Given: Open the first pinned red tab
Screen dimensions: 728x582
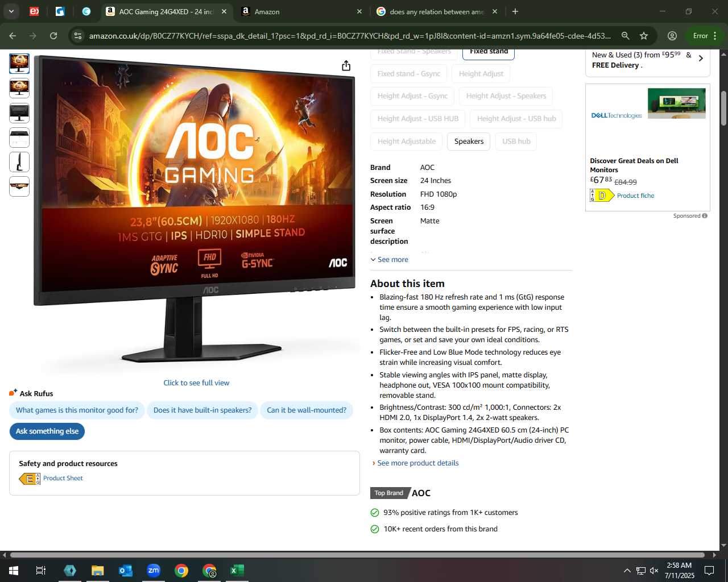Looking at the screenshot, I should (x=34, y=11).
